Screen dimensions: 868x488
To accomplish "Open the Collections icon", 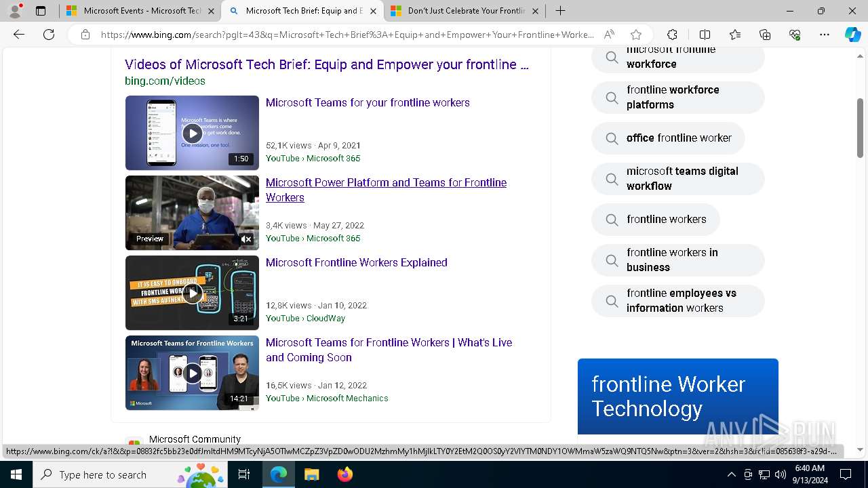I will click(765, 35).
